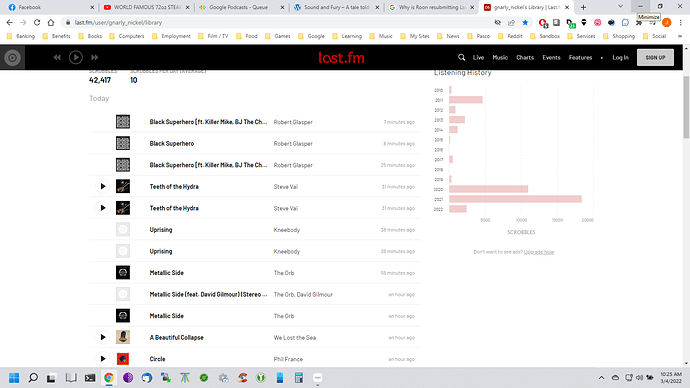Reload the current page
The width and height of the screenshot is (690, 388).
[37, 22]
